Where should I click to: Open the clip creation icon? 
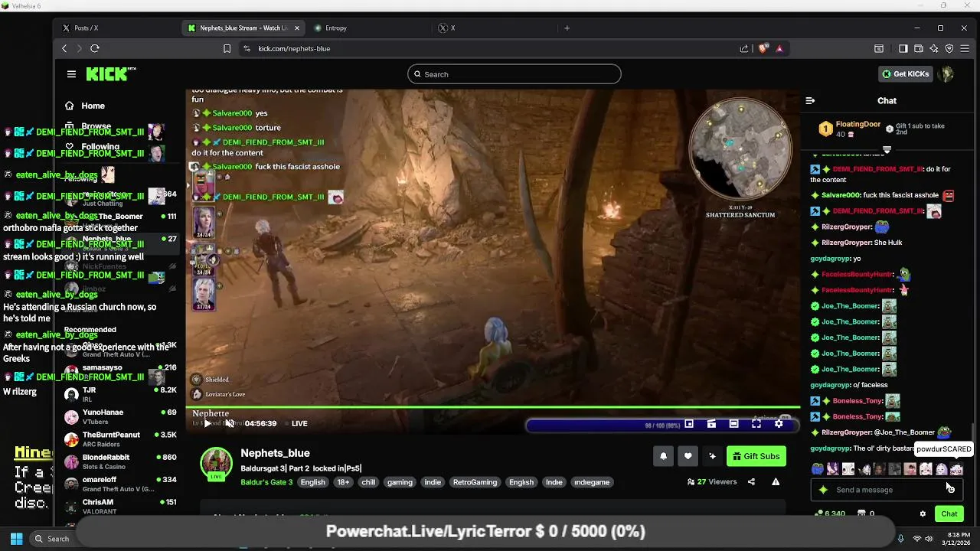711,423
